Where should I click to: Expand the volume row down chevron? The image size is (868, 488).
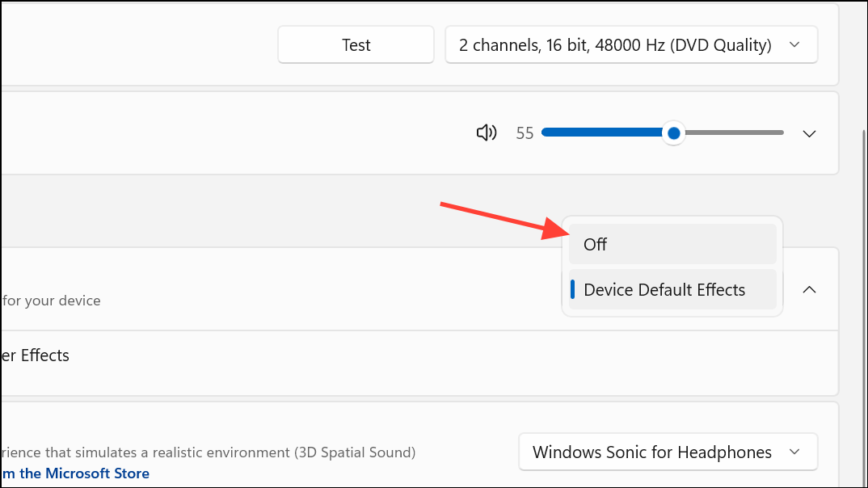coord(809,133)
